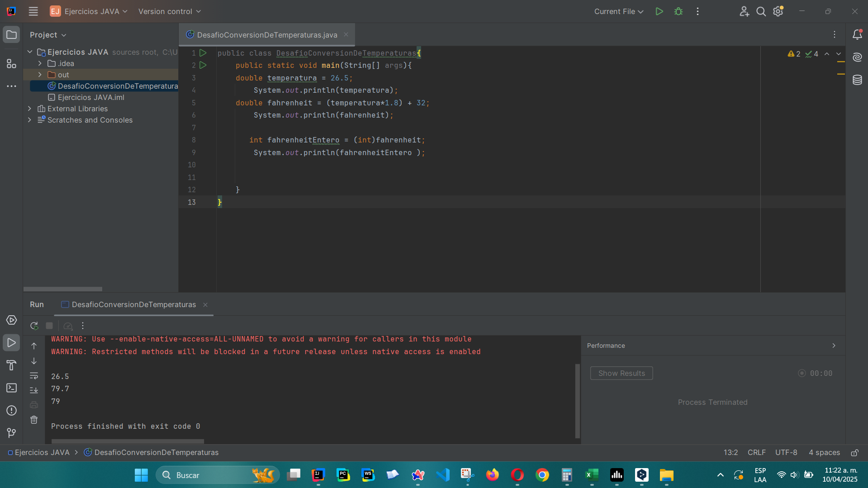Click Ejercicios JAVA breadcrumb in status bar

tap(39, 452)
